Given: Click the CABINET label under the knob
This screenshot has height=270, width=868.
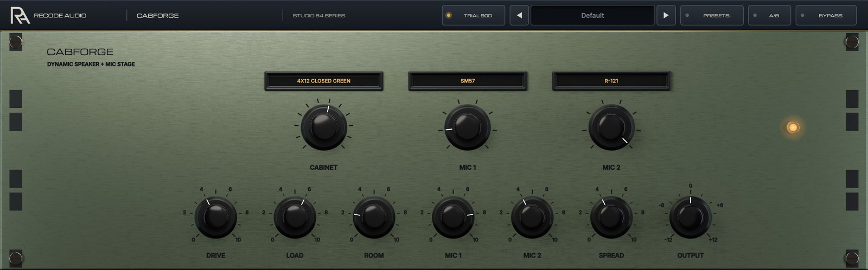Looking at the screenshot, I should (x=324, y=168).
